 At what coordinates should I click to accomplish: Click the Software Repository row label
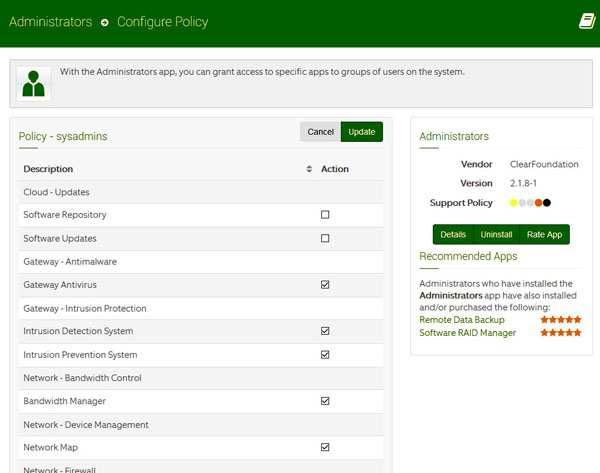pyautogui.click(x=65, y=215)
